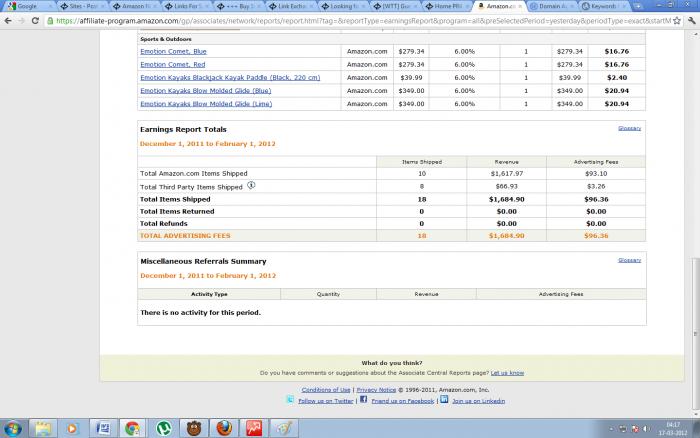Open the Privacy Notice link
Image resolution: width=700 pixels, height=438 pixels.
[x=376, y=390]
